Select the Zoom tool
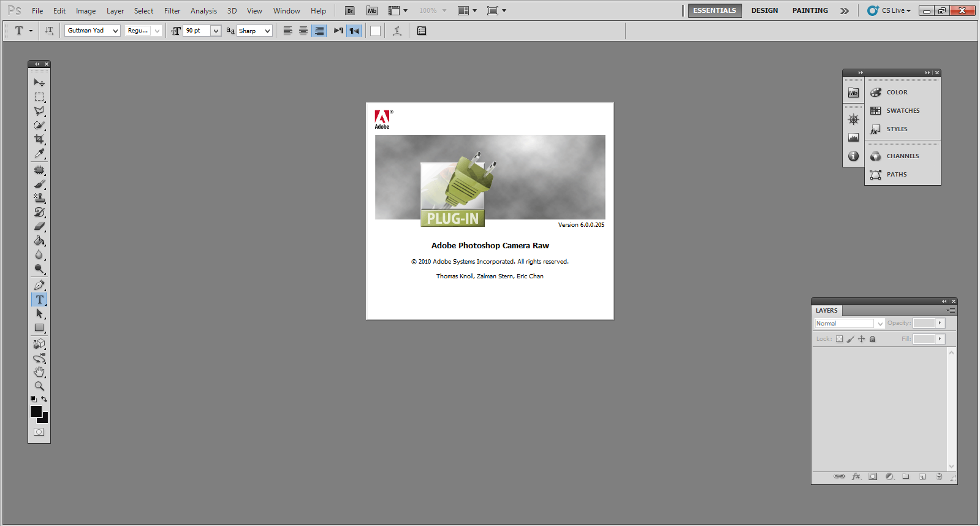The image size is (980, 526). pyautogui.click(x=39, y=386)
